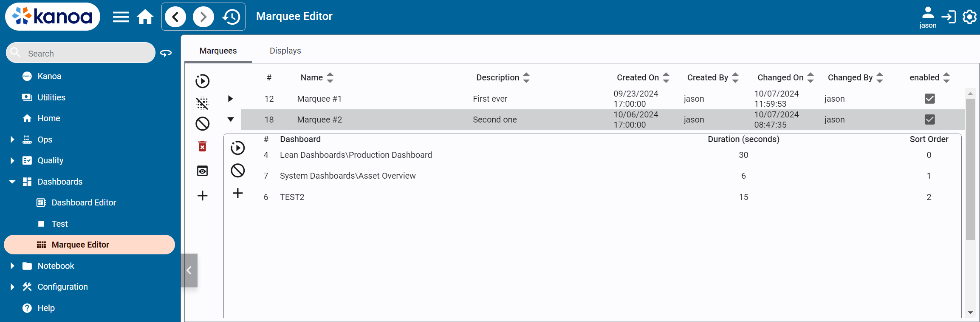The width and height of the screenshot is (980, 322).
Task: Collapse the Dashboards tree node
Action: point(12,182)
